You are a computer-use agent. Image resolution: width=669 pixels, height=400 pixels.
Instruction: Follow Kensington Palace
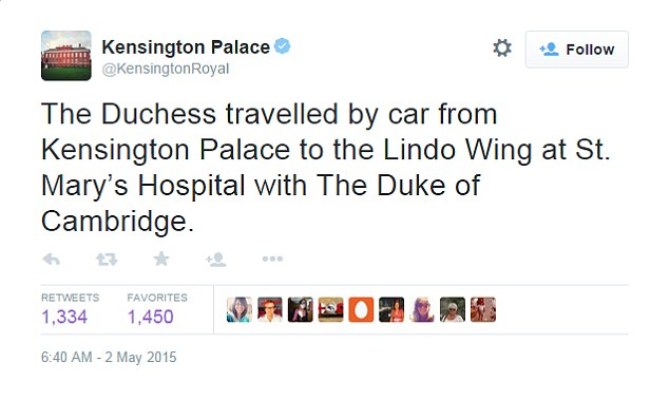577,49
